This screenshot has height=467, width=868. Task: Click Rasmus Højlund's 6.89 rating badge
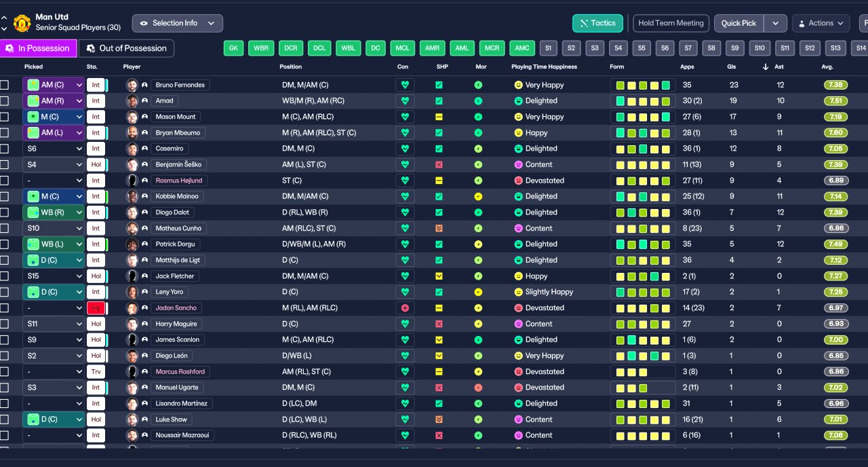(836, 181)
